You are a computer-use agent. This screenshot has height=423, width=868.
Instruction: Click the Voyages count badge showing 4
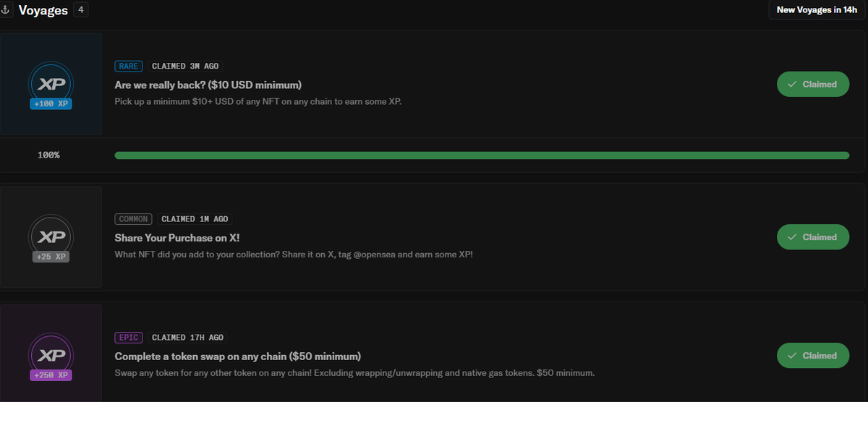coord(81,11)
